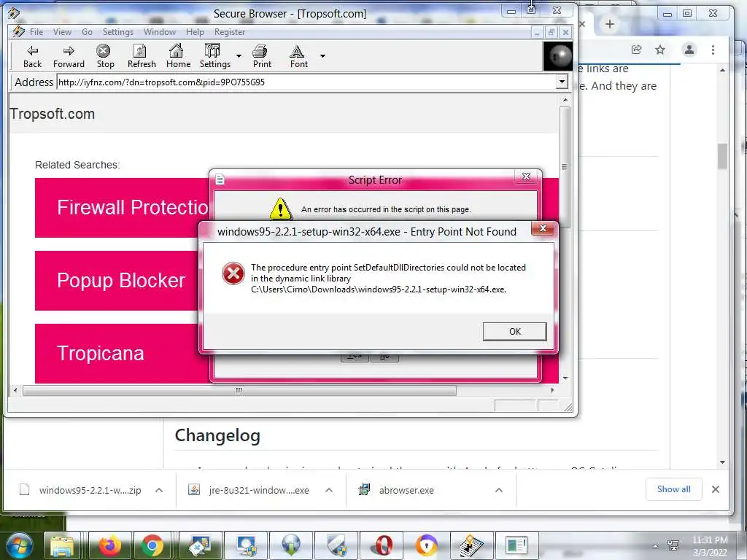Click OK in Entry Point Not Found dialog
Image resolution: width=747 pixels, height=560 pixels.
pyautogui.click(x=514, y=332)
